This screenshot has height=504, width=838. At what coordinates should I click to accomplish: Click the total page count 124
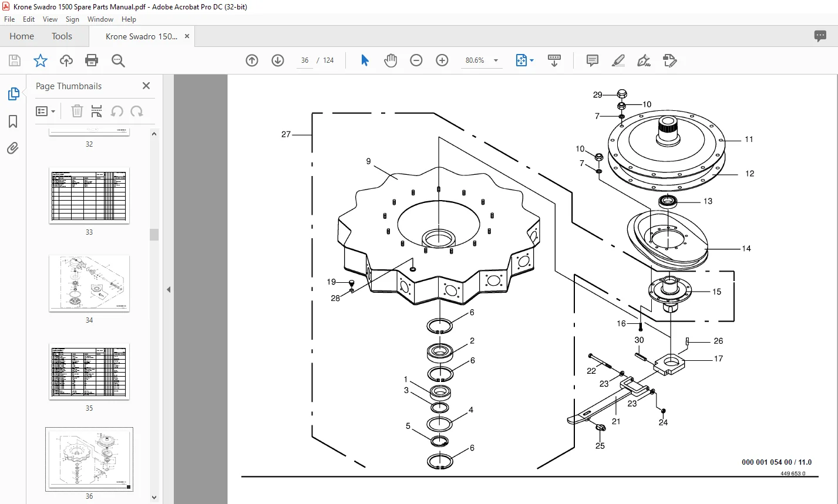328,60
